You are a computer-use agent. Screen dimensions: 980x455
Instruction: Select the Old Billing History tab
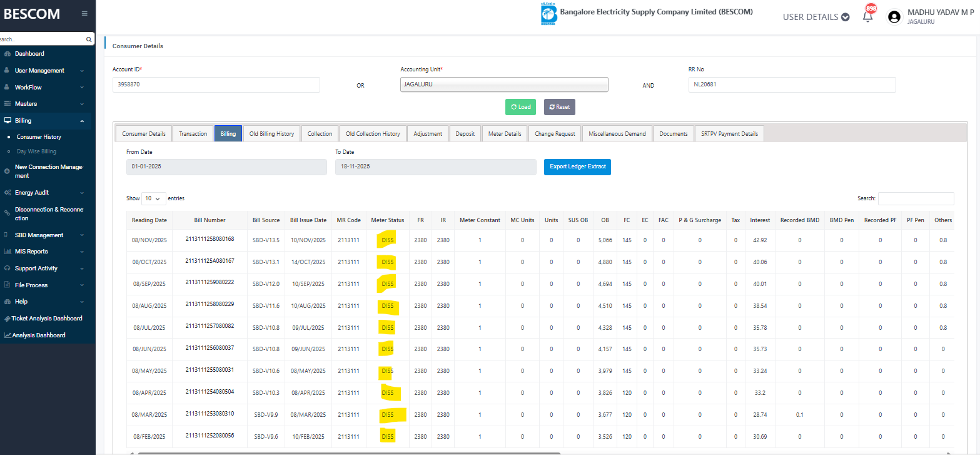click(x=271, y=134)
